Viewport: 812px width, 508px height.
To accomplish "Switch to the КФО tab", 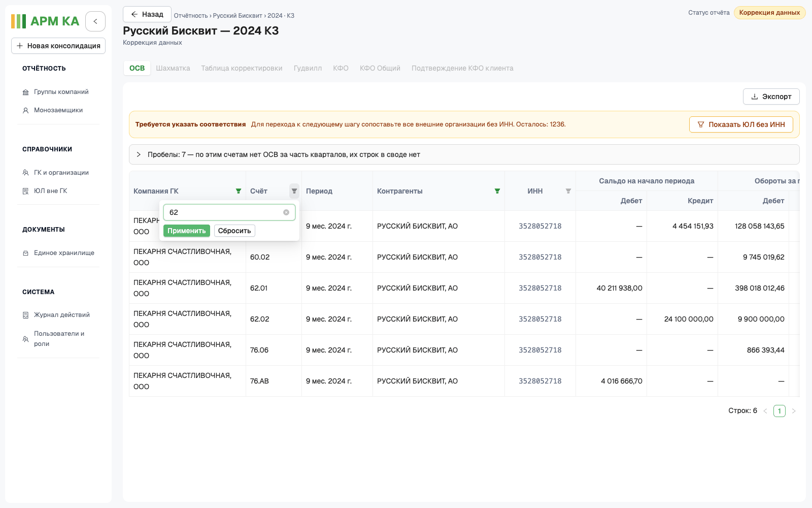I will [341, 68].
